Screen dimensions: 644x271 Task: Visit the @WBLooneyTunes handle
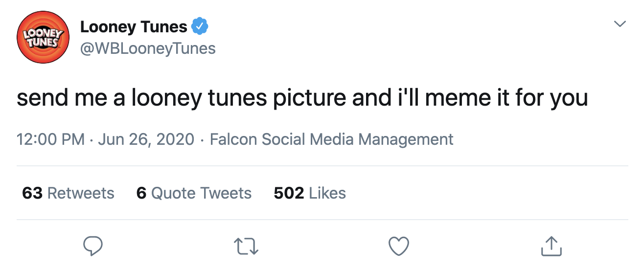pos(148,48)
